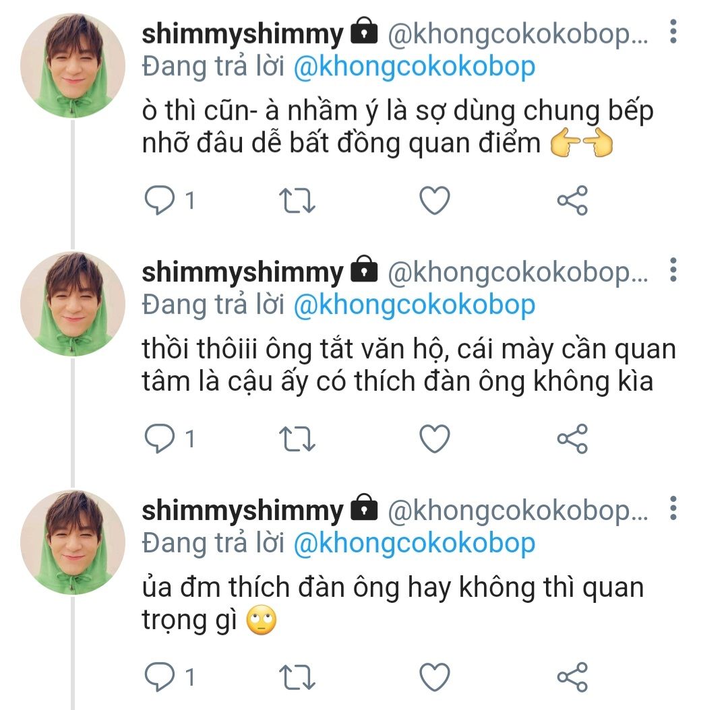Reply to the tweet ending with quan trọng gì
The width and height of the screenshot is (728, 710).
tap(160, 677)
